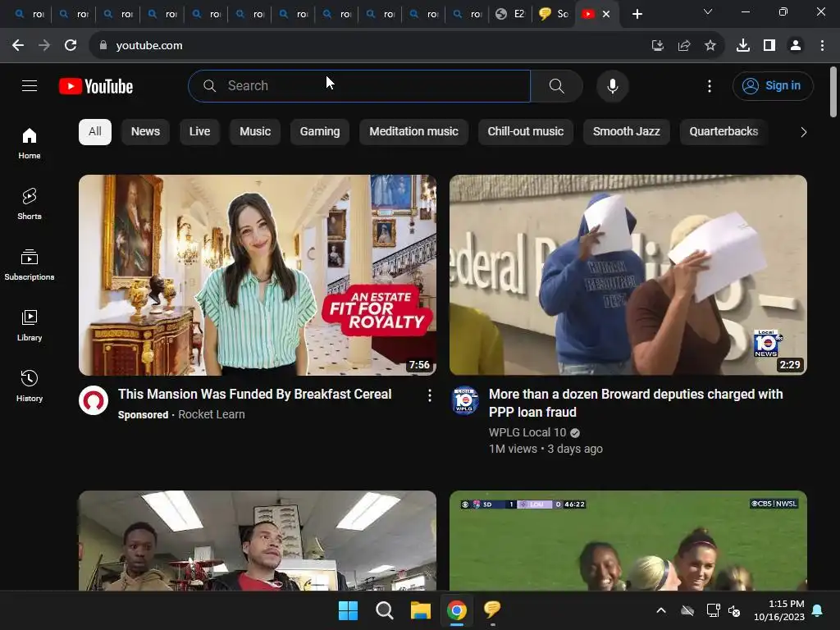Open Windows taskbar search

(384, 610)
